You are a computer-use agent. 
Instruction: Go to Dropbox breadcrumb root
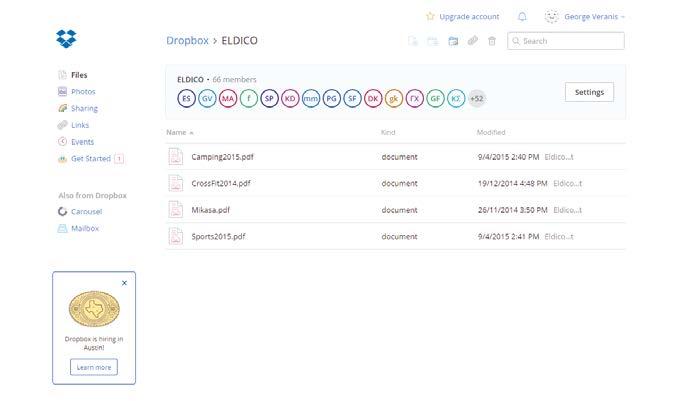(187, 41)
